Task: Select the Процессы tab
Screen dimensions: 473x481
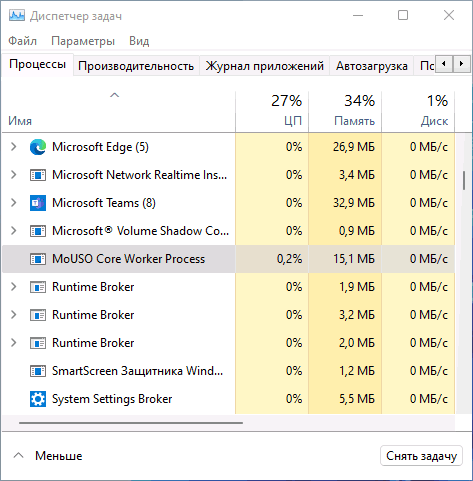Action: 38,64
